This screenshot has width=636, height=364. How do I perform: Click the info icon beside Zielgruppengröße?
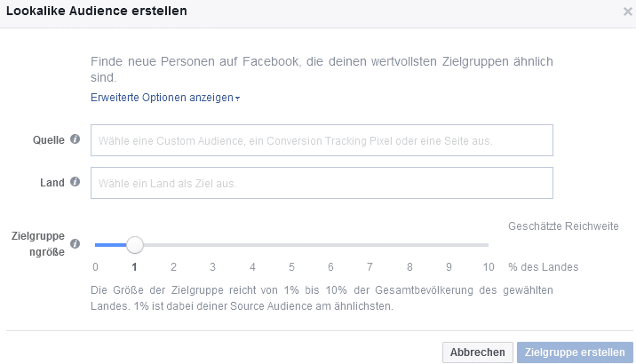75,243
